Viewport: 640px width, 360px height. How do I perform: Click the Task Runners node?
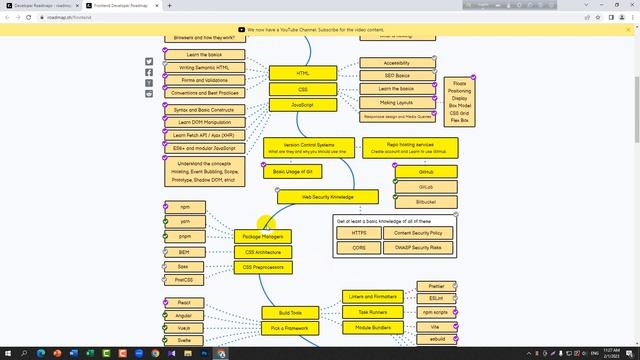click(373, 312)
